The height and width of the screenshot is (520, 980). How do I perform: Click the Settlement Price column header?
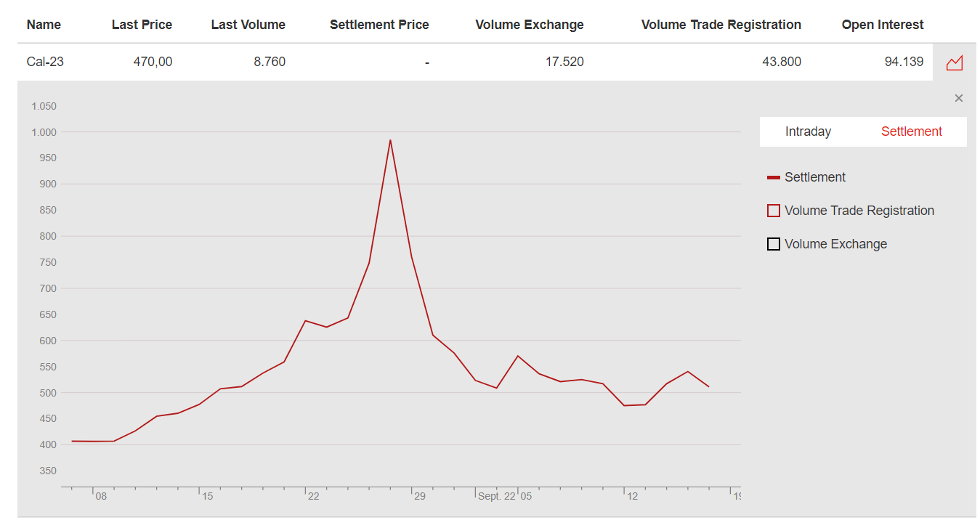click(379, 25)
